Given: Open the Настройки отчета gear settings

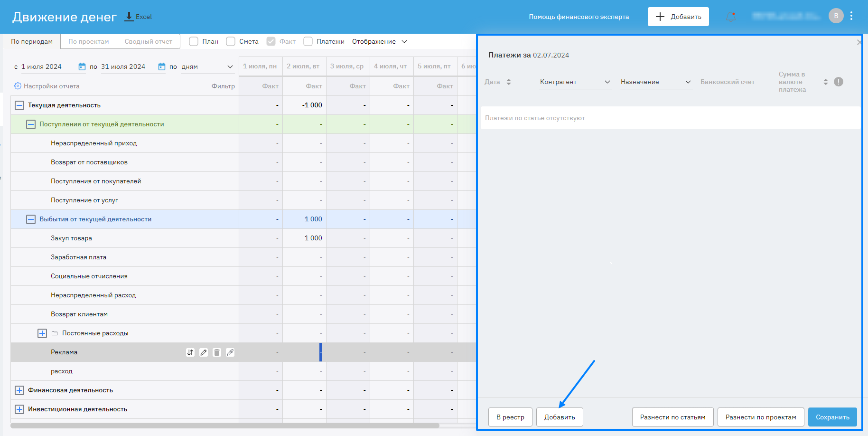Looking at the screenshot, I should pos(18,86).
